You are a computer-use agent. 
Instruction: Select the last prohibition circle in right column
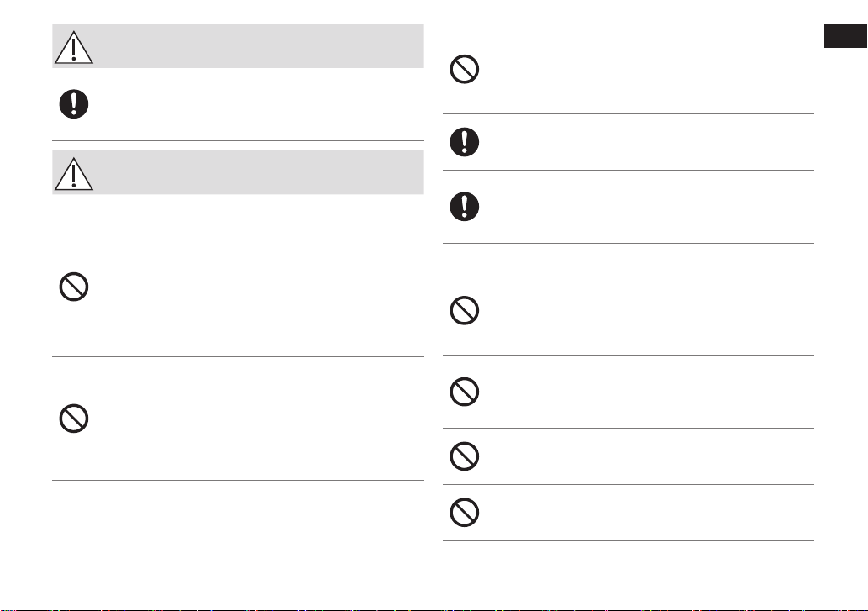click(x=465, y=513)
